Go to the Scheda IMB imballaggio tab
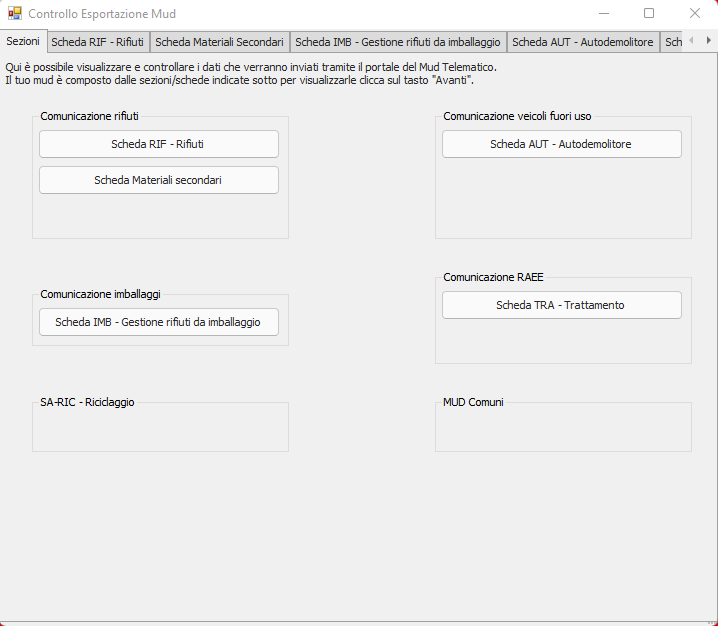 click(397, 42)
